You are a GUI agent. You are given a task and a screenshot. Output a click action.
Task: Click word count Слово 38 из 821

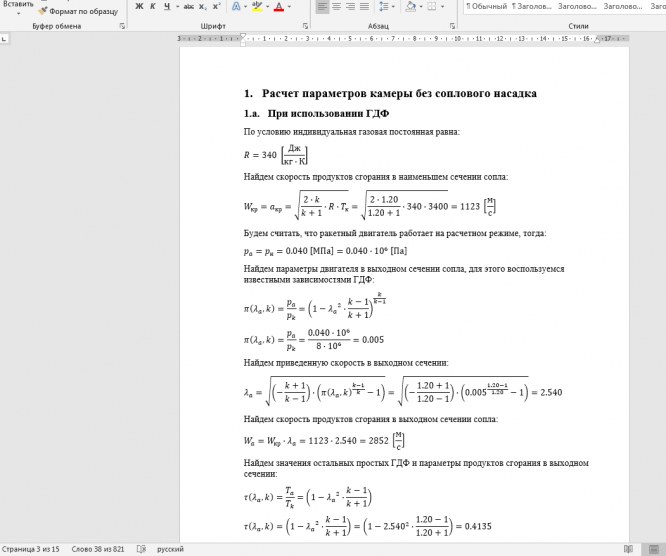[98, 549]
